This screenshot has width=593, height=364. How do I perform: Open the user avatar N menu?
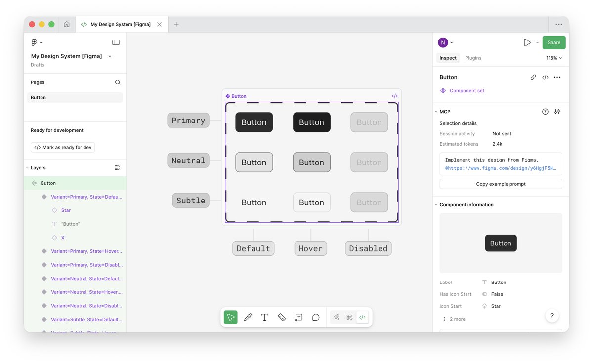coord(445,42)
